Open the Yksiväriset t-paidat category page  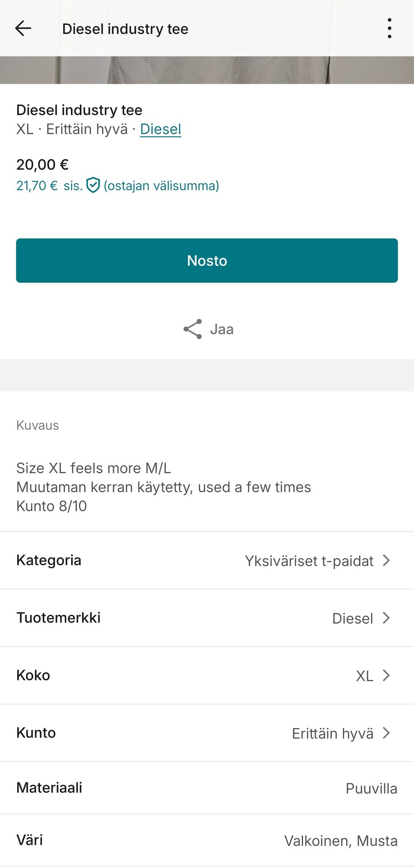pos(309,561)
